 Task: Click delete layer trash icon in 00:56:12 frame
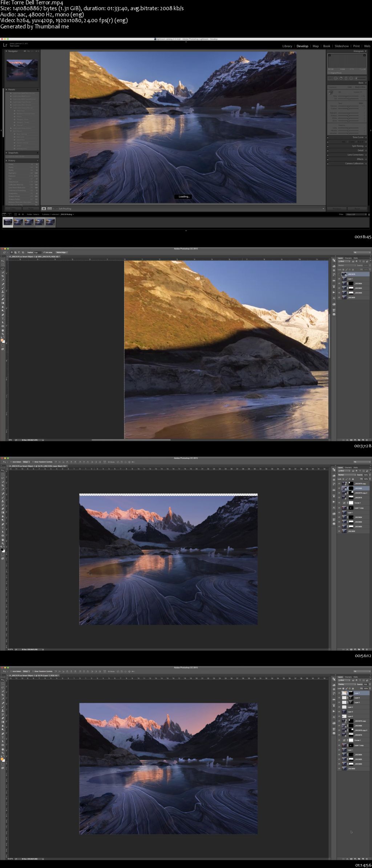tap(367, 649)
